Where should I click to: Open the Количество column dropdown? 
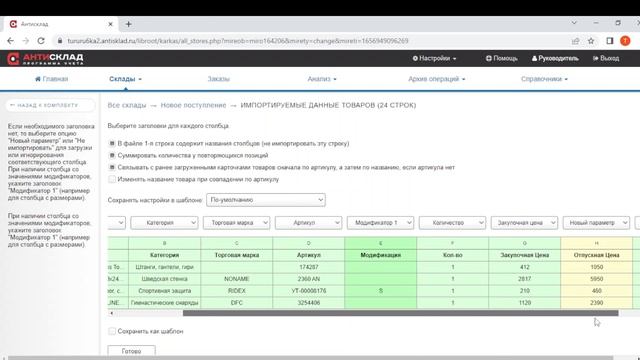coord(452,223)
